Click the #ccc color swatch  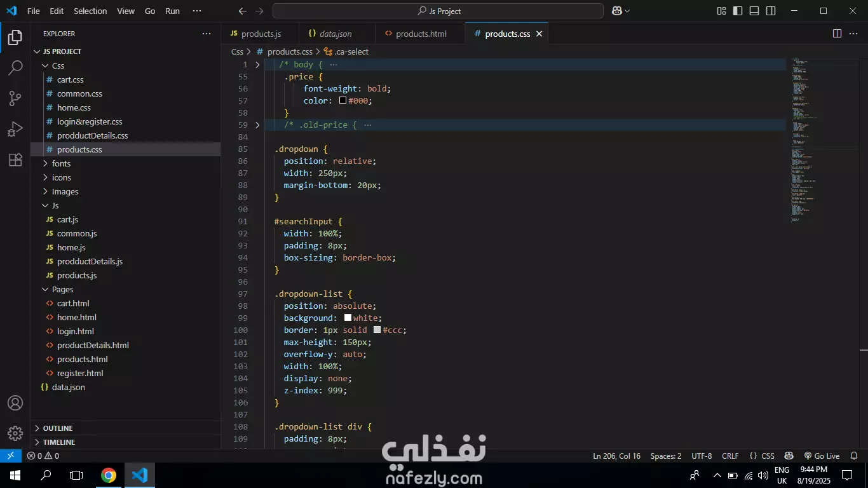[377, 330]
